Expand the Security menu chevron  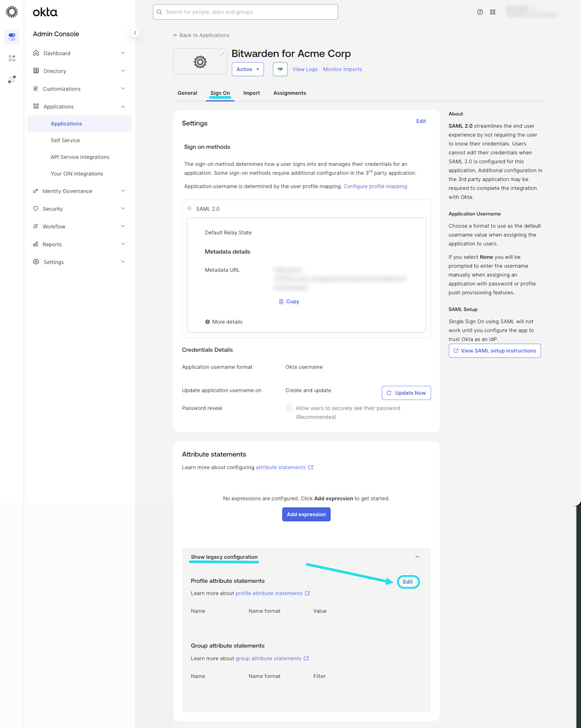coord(123,209)
